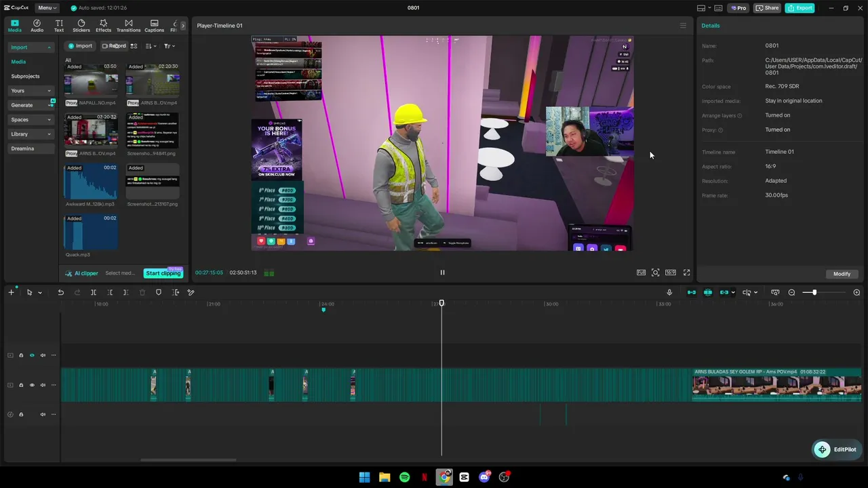The height and width of the screenshot is (488, 868).
Task: Switch media grid view layout
Action: 134,46
